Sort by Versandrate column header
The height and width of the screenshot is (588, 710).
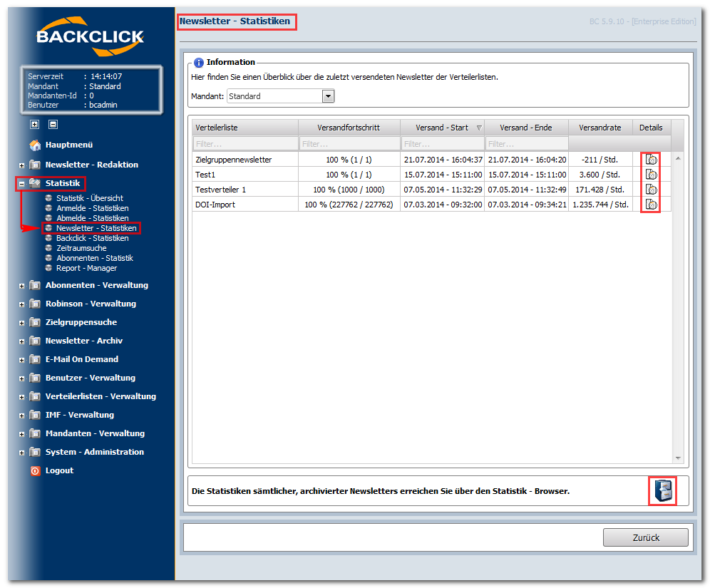pyautogui.click(x=600, y=127)
